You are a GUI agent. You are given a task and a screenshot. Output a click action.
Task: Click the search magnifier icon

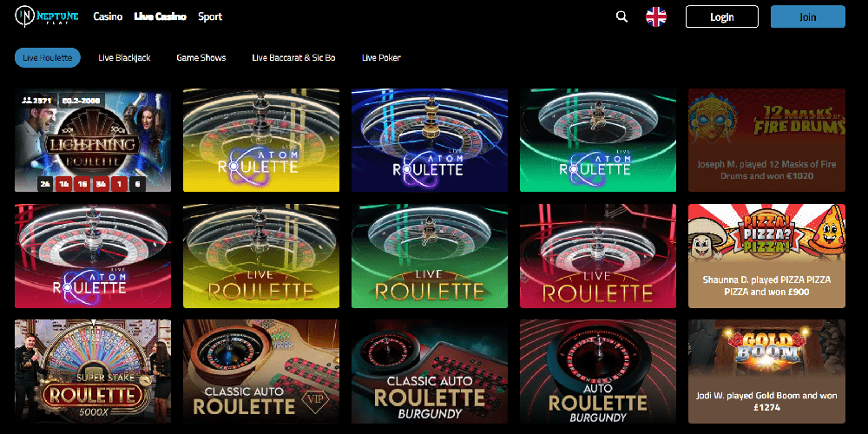[x=621, y=16]
